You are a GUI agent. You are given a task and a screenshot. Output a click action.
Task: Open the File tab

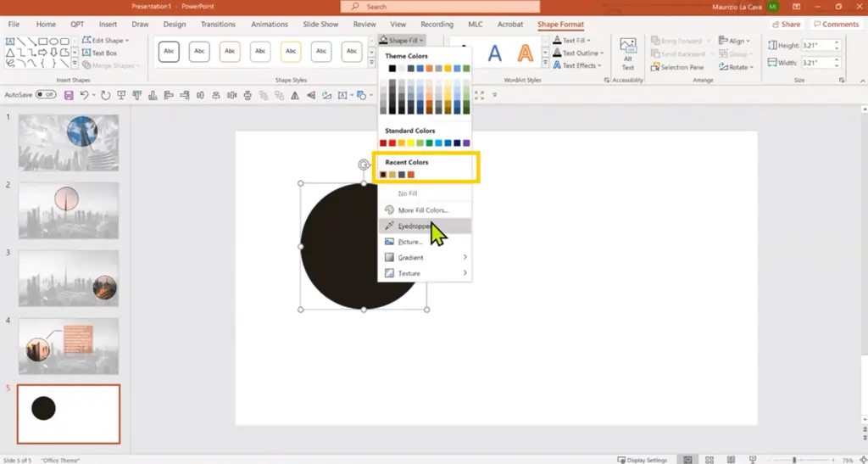click(x=14, y=25)
